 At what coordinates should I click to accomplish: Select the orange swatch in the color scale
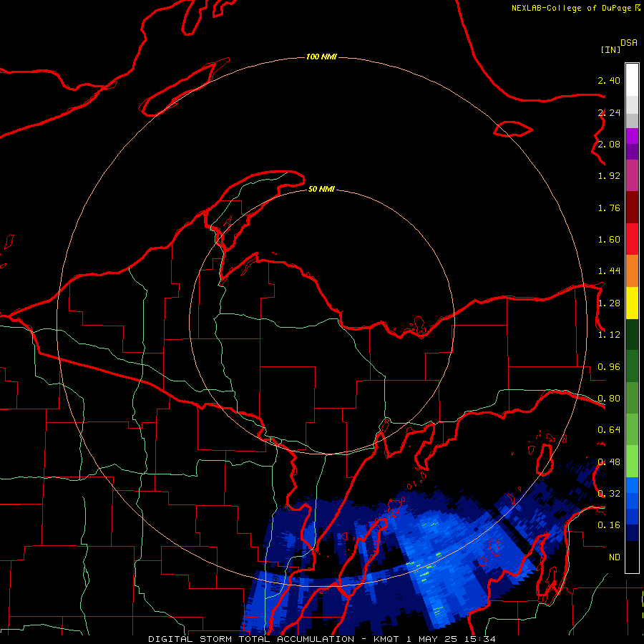tap(632, 271)
